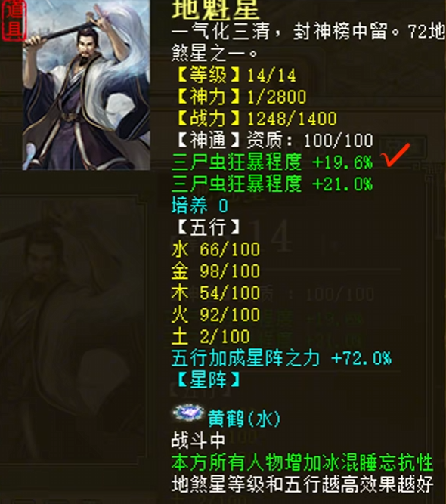Click 五行加成星阵之力 +72.0% bonus line
Viewport: 446px width, 504px height.
click(x=281, y=358)
